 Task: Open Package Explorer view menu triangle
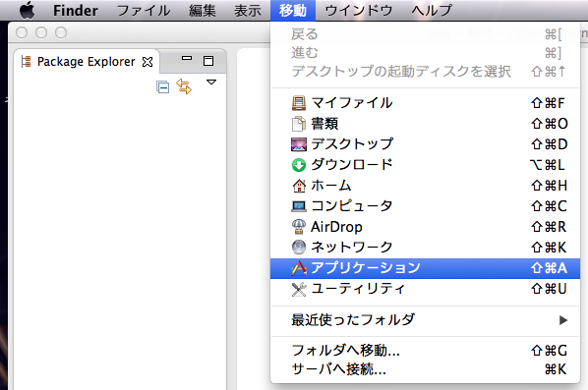click(x=211, y=83)
